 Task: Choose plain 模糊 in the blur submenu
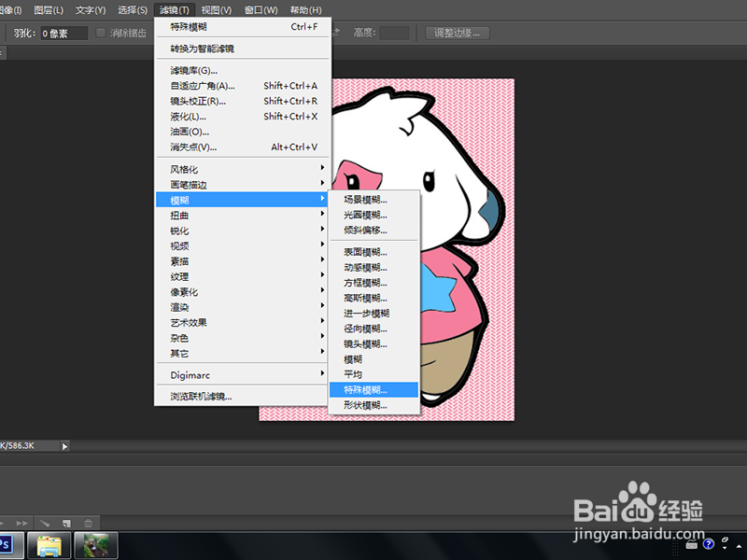(x=374, y=359)
